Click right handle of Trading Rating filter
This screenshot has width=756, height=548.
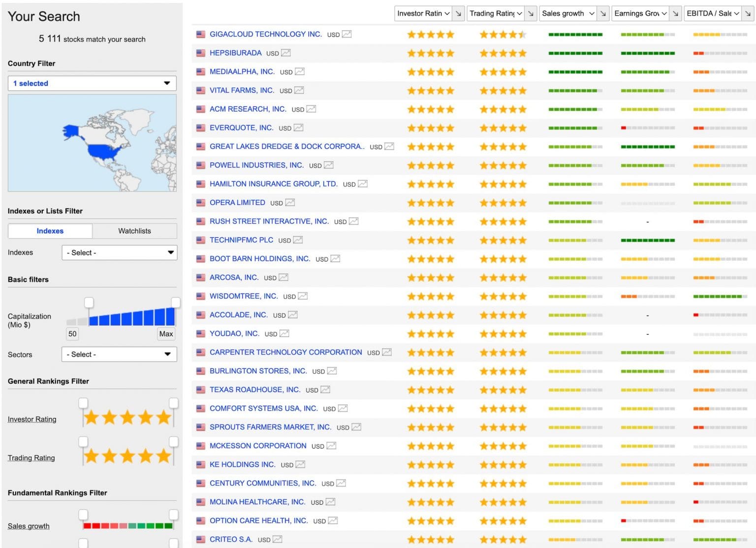tap(174, 441)
